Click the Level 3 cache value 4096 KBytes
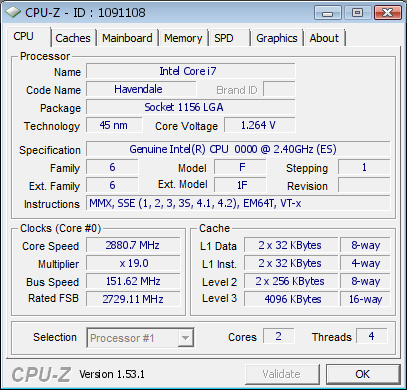 click(x=291, y=299)
